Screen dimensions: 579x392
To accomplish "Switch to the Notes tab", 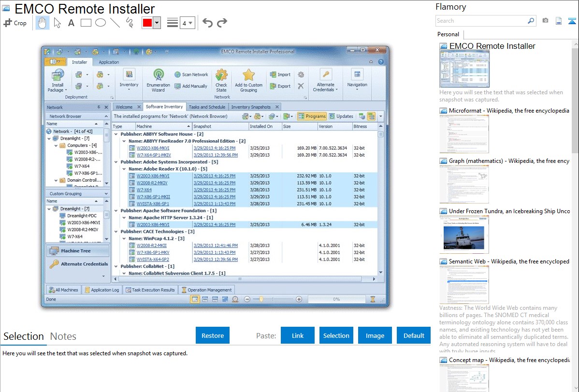I will tap(63, 336).
